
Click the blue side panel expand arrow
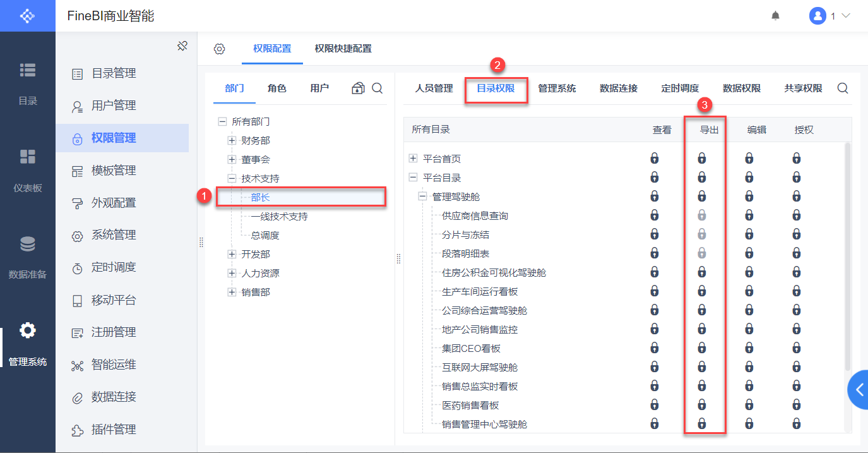click(858, 390)
